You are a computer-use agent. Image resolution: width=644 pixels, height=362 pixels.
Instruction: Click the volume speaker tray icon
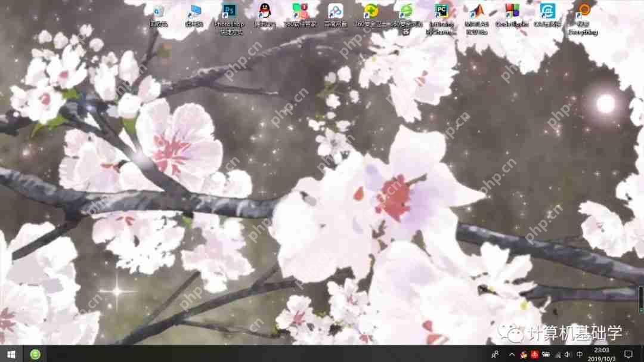pyautogui.click(x=566, y=354)
